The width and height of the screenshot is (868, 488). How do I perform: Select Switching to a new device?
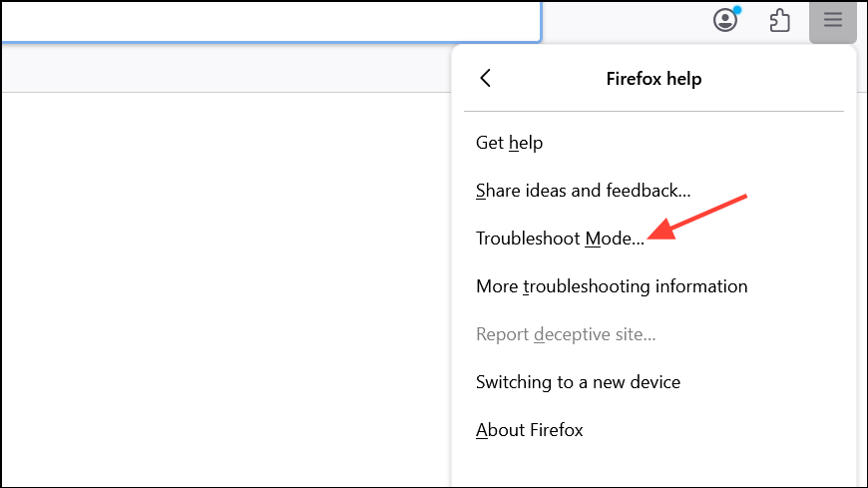[x=578, y=382]
